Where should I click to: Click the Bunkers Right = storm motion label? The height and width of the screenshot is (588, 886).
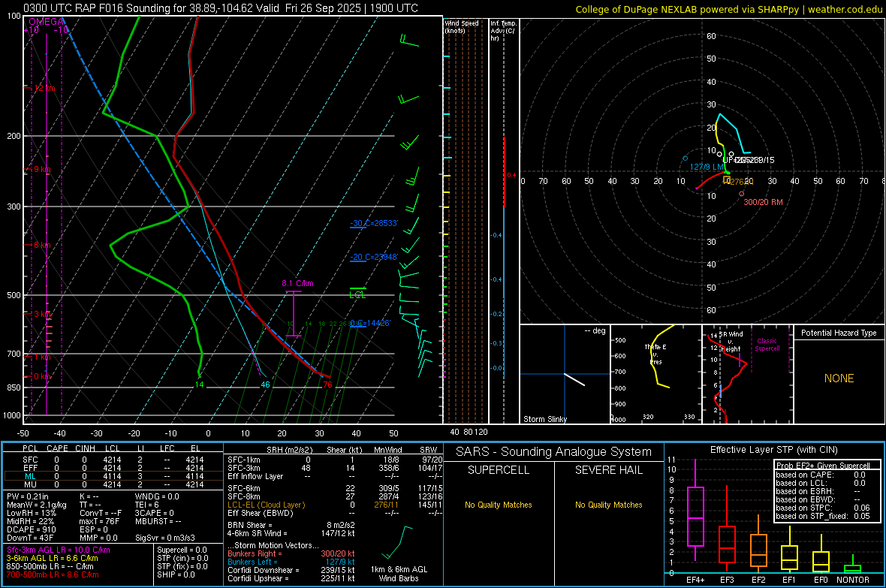coord(255,553)
